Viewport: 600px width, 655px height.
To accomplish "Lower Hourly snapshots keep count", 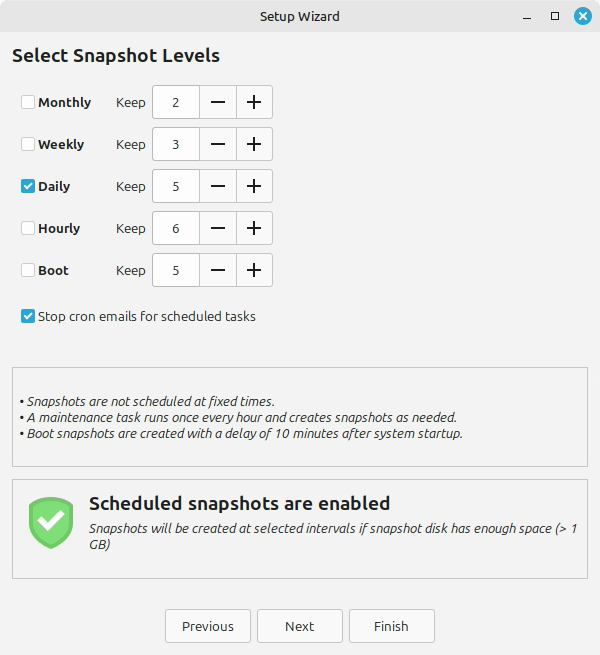I will click(x=218, y=228).
